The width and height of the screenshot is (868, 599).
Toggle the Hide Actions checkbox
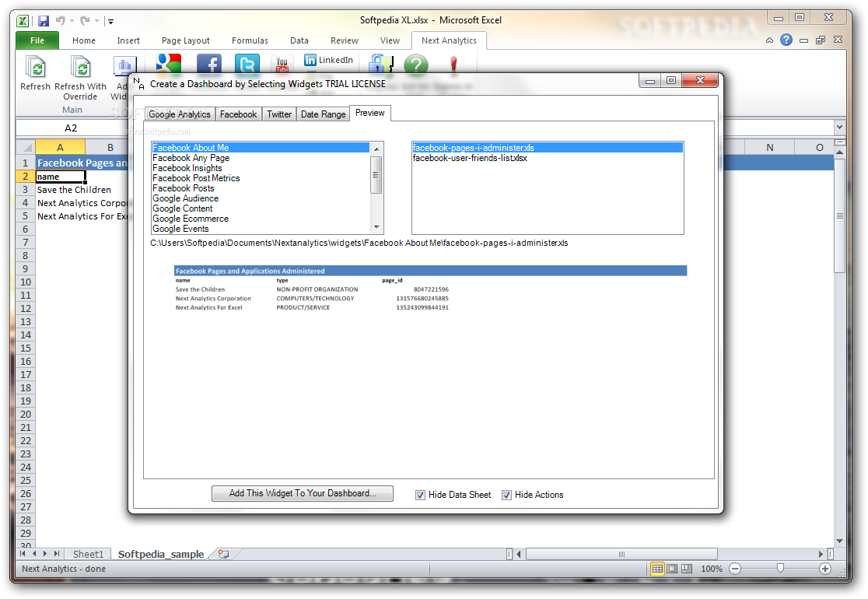pyautogui.click(x=506, y=495)
